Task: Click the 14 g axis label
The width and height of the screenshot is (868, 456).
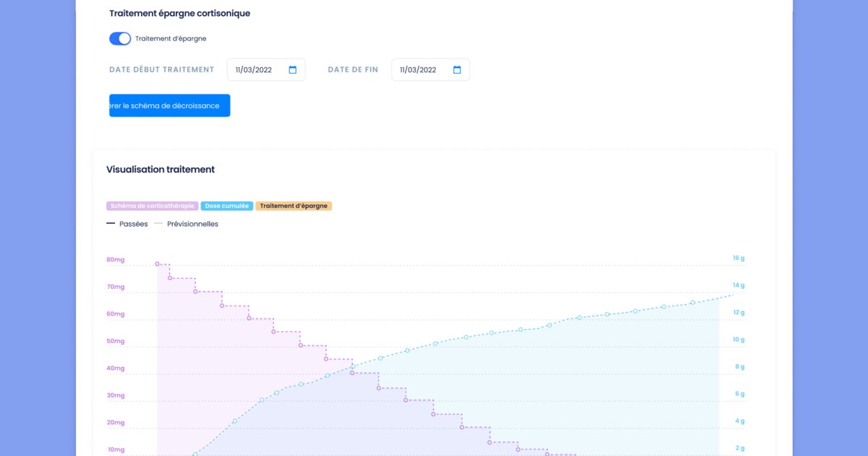Action: click(739, 285)
